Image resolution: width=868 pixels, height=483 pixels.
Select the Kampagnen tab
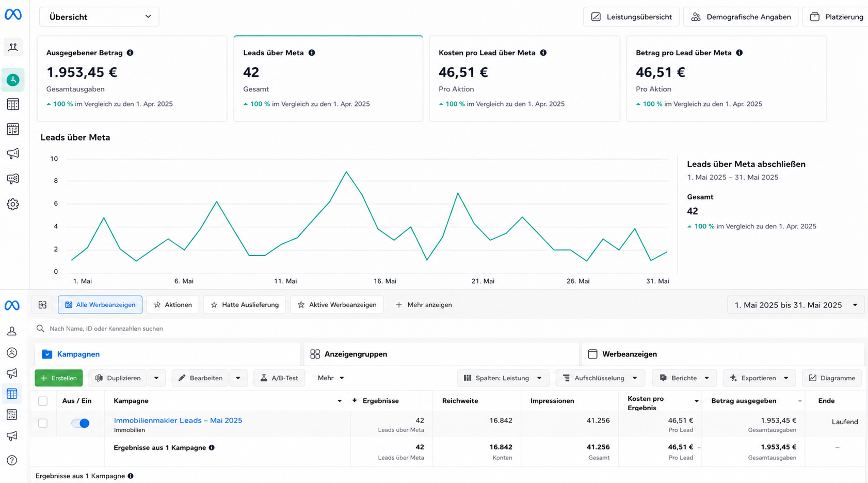point(168,354)
